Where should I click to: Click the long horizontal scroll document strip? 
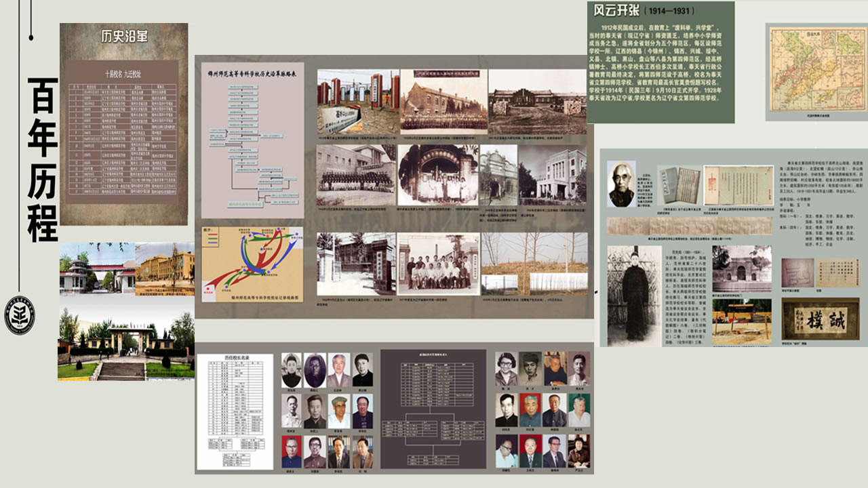click(x=689, y=226)
